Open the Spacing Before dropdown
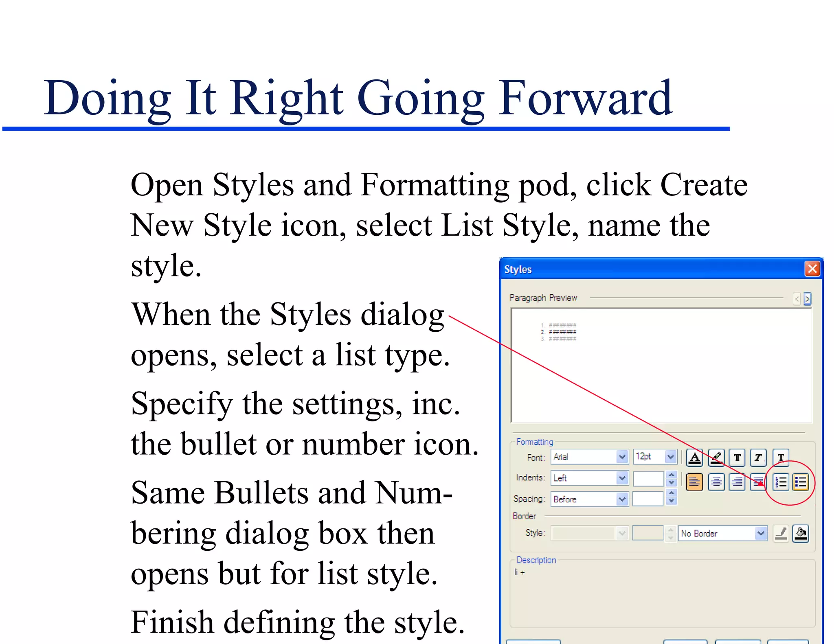834x644 pixels. [x=622, y=499]
